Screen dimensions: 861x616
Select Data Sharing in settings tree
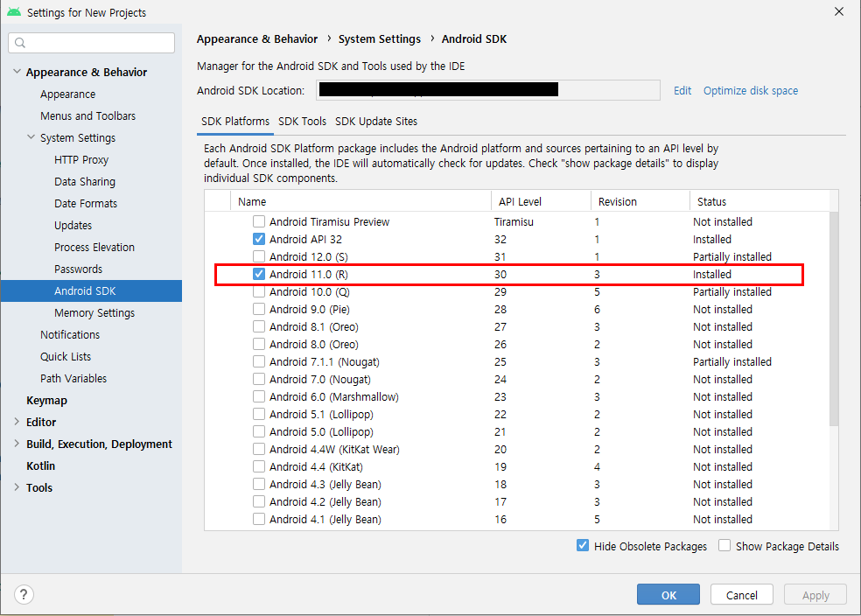pyautogui.click(x=85, y=182)
